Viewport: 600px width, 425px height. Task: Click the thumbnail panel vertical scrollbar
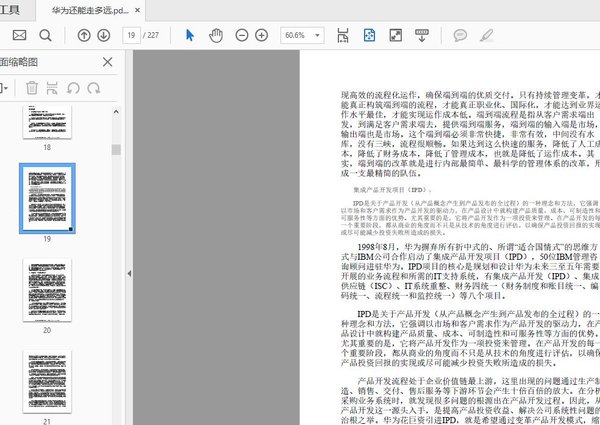pyautogui.click(x=116, y=150)
